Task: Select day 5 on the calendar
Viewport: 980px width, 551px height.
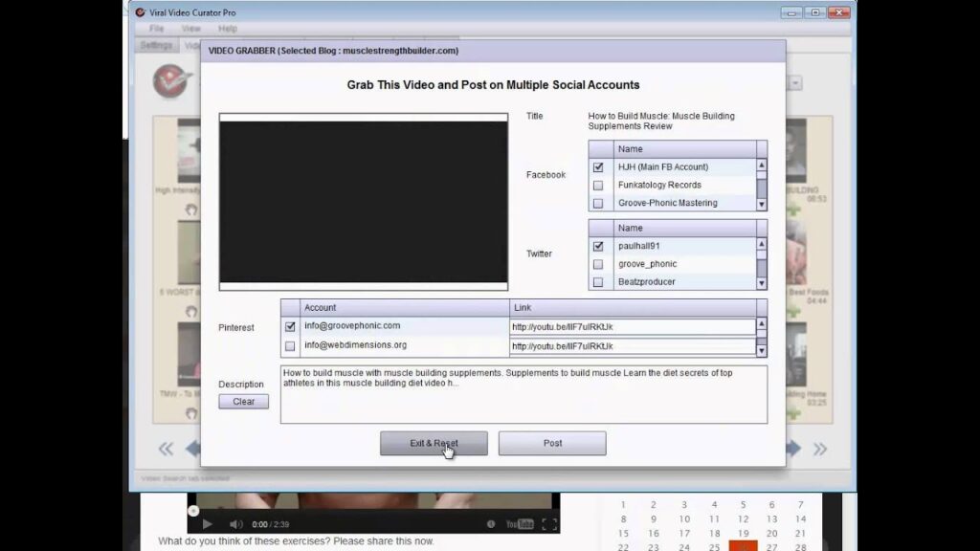Action: pos(743,505)
